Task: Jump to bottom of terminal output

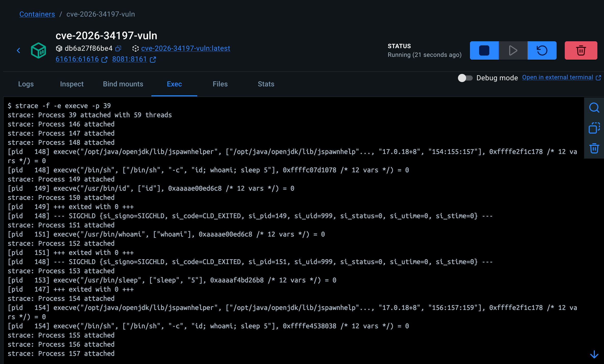Action: 594,354
